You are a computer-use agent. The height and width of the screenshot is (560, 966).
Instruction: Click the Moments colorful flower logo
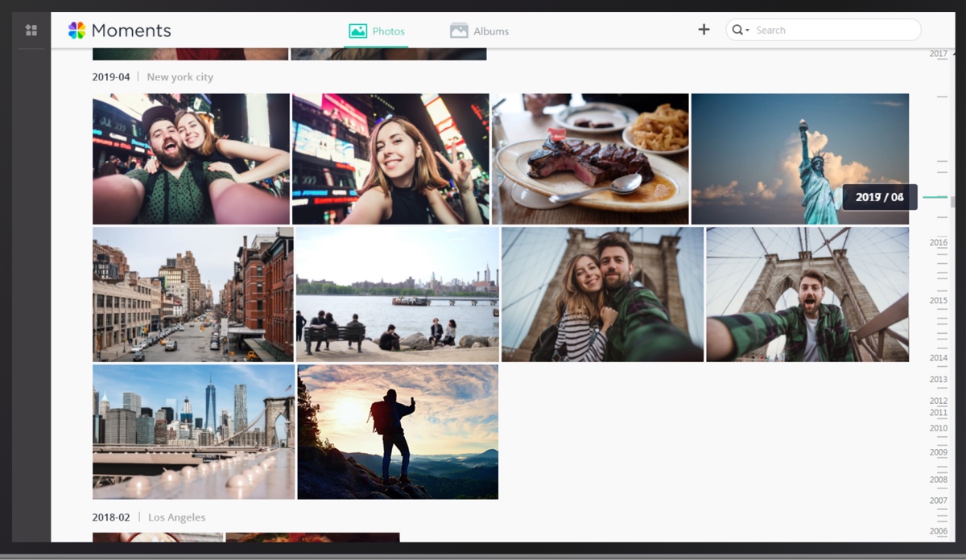76,31
